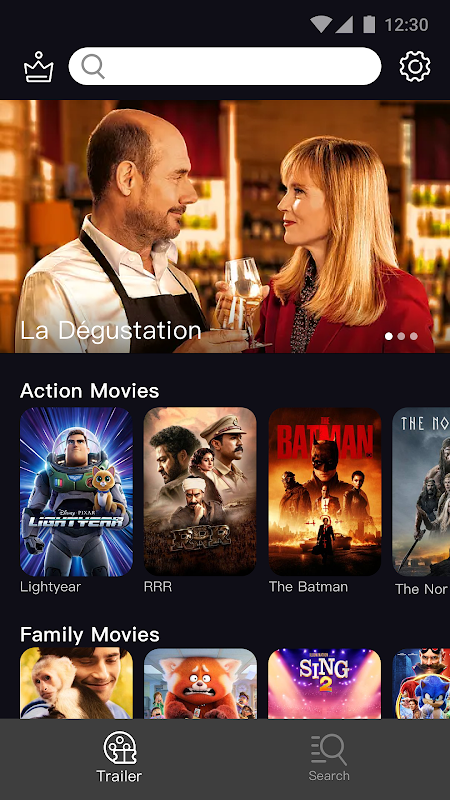The width and height of the screenshot is (450, 800).
Task: Open the Lightyear movie poster
Action: point(77,492)
